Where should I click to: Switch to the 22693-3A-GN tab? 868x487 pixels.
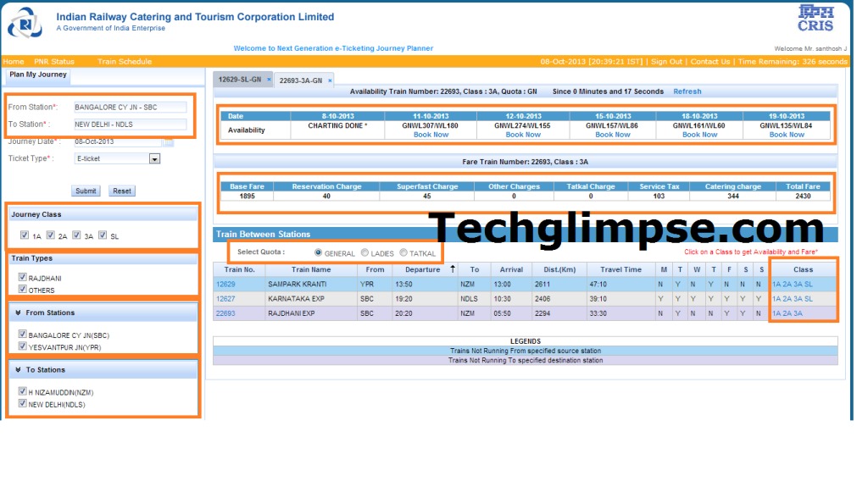[x=301, y=80]
